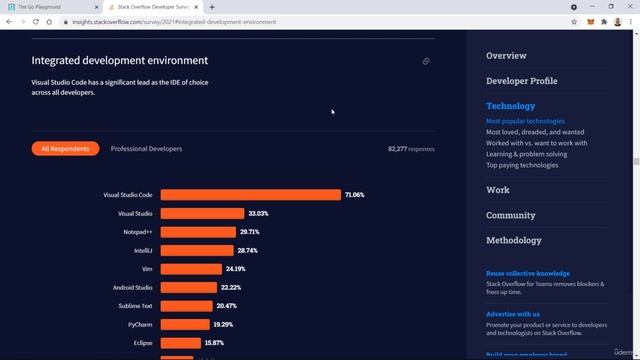
Task: Bookmark this page with the star icon
Action: (x=574, y=22)
